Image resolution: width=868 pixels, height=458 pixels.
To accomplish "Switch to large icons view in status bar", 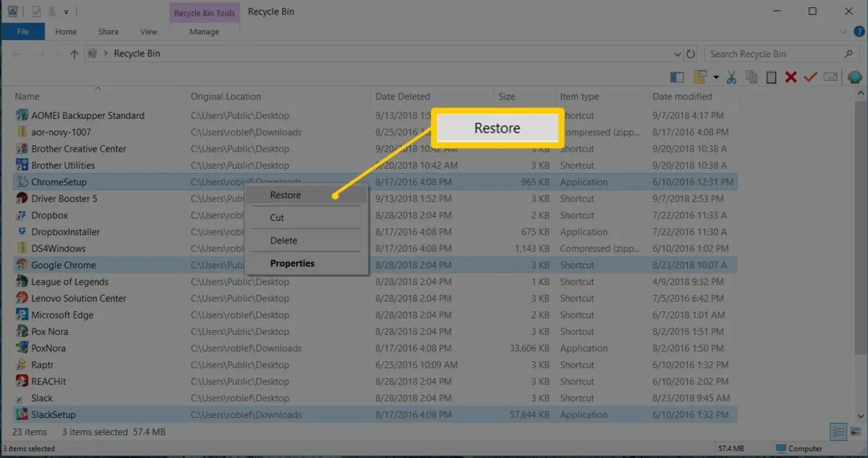I will (855, 432).
